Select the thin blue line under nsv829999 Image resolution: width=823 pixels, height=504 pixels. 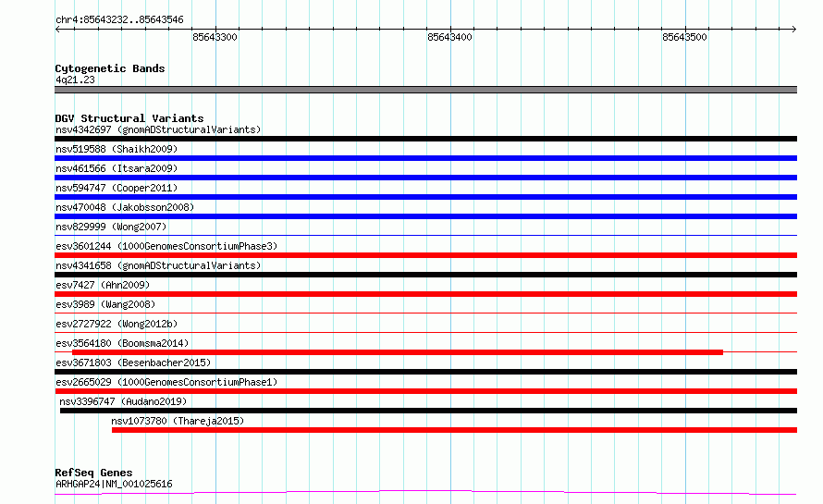coord(425,235)
